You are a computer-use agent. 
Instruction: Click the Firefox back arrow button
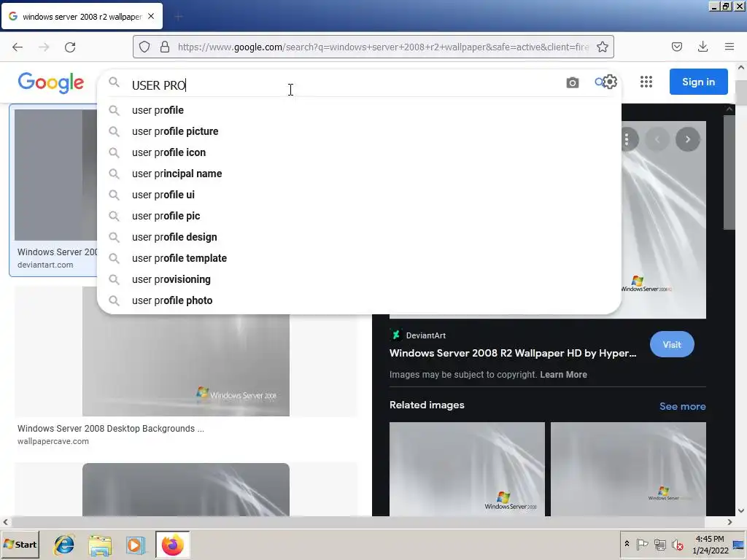pos(18,47)
